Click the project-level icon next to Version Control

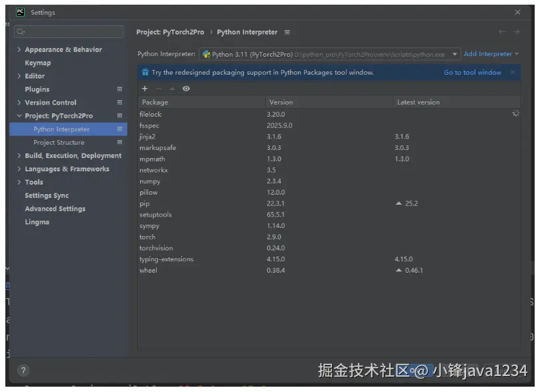[x=119, y=102]
